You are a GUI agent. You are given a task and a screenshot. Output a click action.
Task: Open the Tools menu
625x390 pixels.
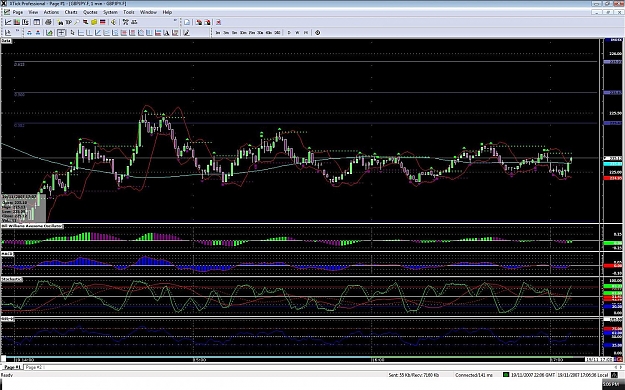(x=129, y=12)
